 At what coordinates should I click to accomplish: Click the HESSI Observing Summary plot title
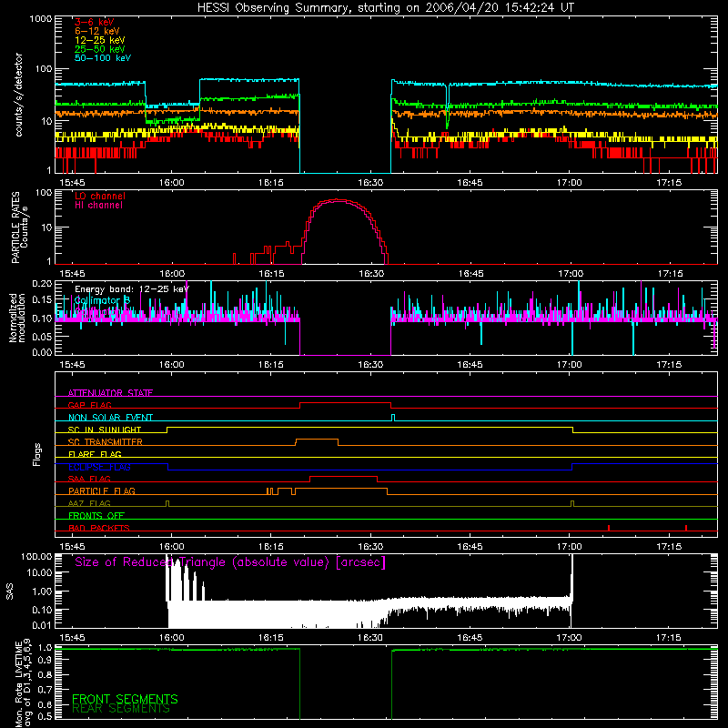pos(386,8)
